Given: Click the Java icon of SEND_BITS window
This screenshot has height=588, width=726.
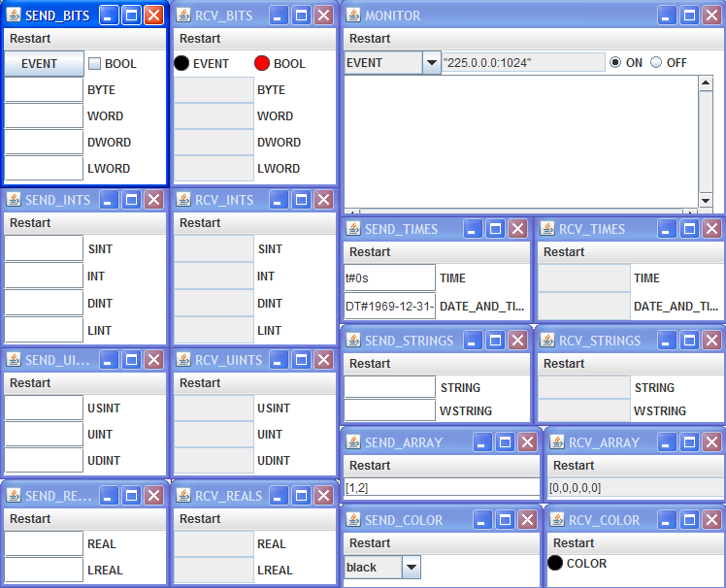Looking at the screenshot, I should point(14,16).
